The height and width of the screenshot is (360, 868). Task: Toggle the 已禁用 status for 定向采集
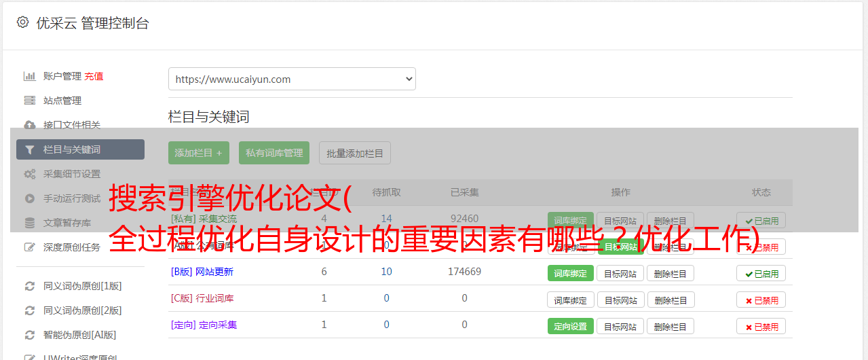(x=761, y=326)
